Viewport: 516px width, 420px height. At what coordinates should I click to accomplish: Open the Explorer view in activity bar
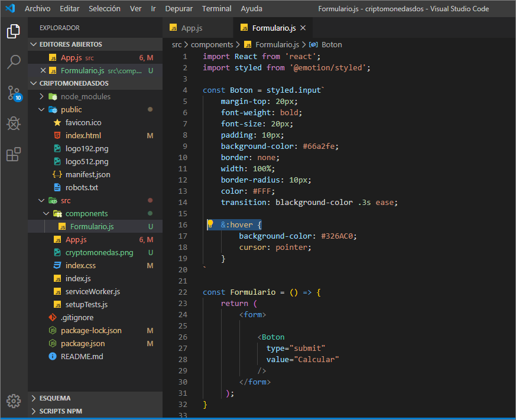click(x=13, y=31)
